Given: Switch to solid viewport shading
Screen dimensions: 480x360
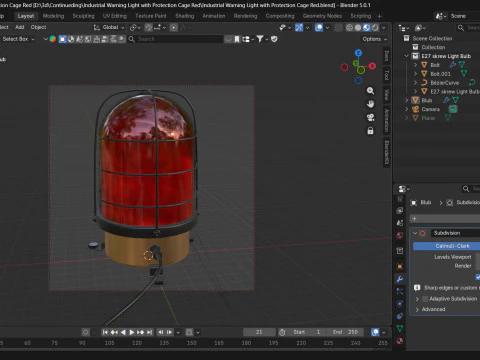Looking at the screenshot, I should pyautogui.click(x=358, y=27).
